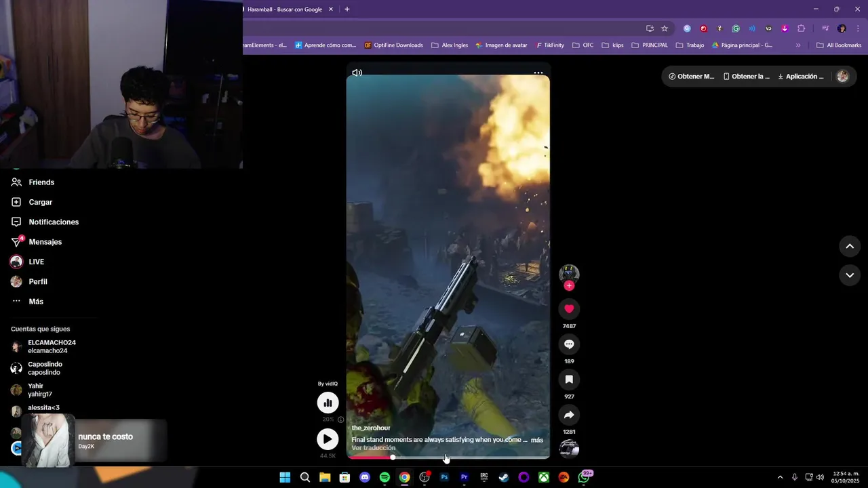Viewport: 868px width, 488px height.
Task: Show hidden bookmarks with the double chevron
Action: (x=798, y=45)
